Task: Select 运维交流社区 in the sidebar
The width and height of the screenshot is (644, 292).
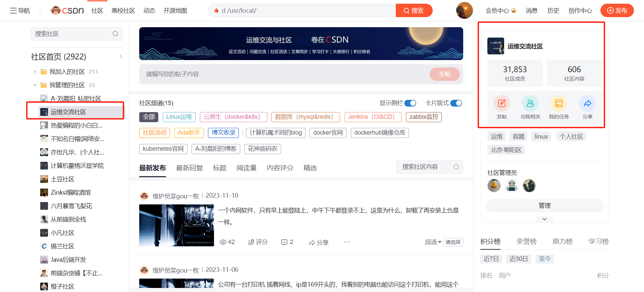Action: tap(81, 112)
